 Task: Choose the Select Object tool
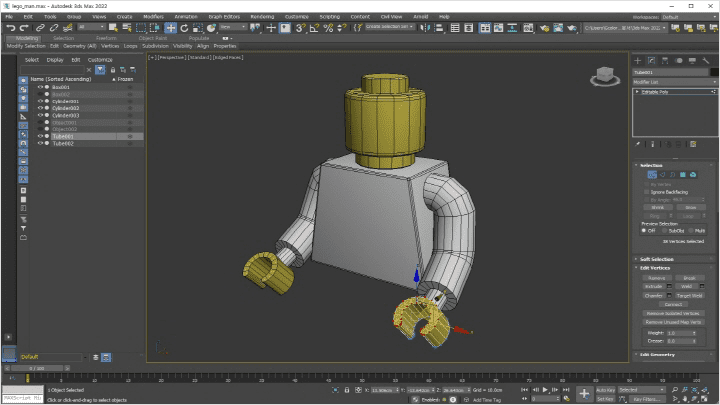coord(113,28)
